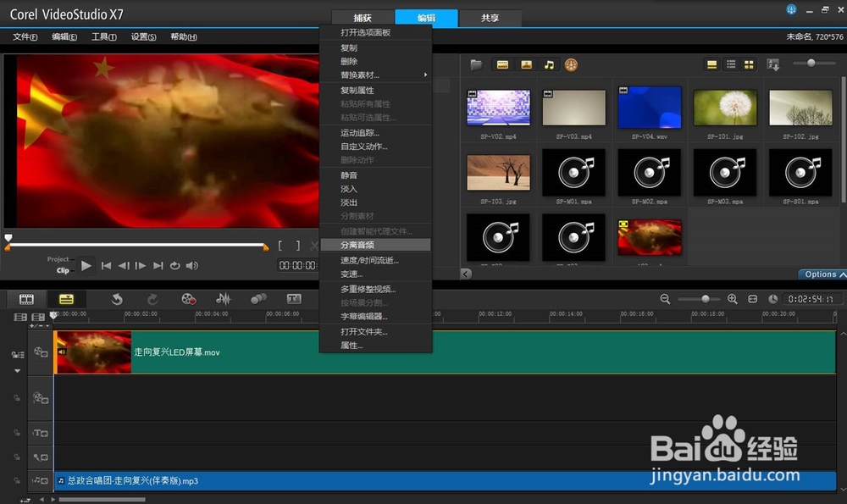Toggle ripple editing for all tracks
Viewport: 847px width, 504px height.
point(17,355)
